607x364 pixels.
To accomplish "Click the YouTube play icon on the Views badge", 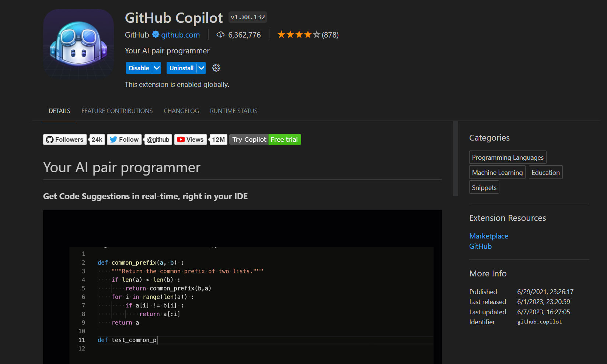I will pyautogui.click(x=181, y=139).
